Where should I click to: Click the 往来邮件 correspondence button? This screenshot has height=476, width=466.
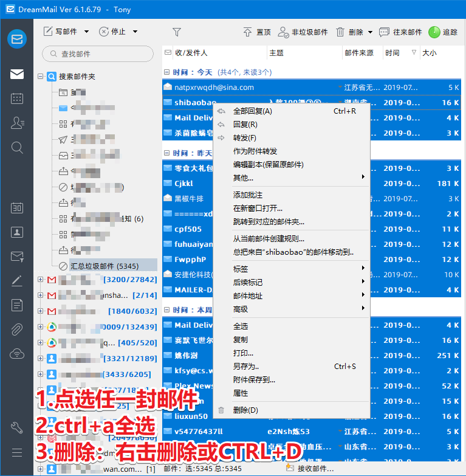tap(400, 32)
